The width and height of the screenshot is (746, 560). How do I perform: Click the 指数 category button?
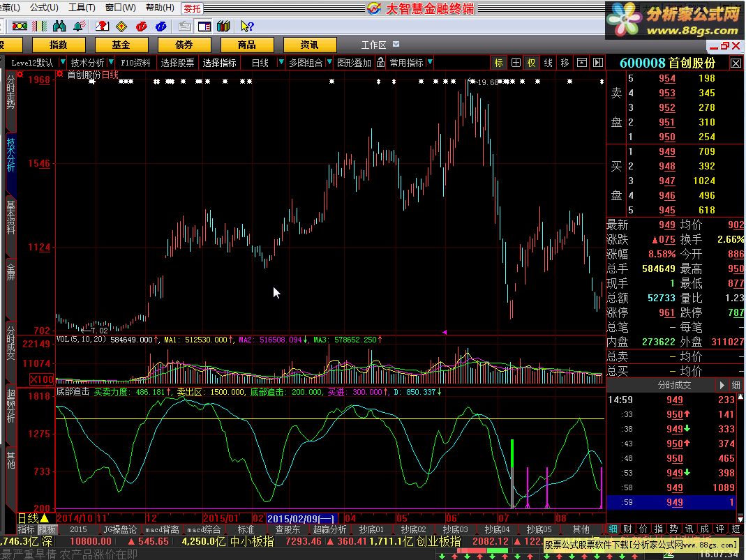coord(59,45)
